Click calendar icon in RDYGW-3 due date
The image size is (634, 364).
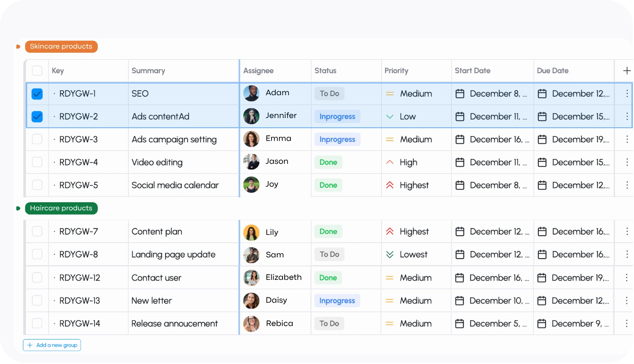coord(542,139)
